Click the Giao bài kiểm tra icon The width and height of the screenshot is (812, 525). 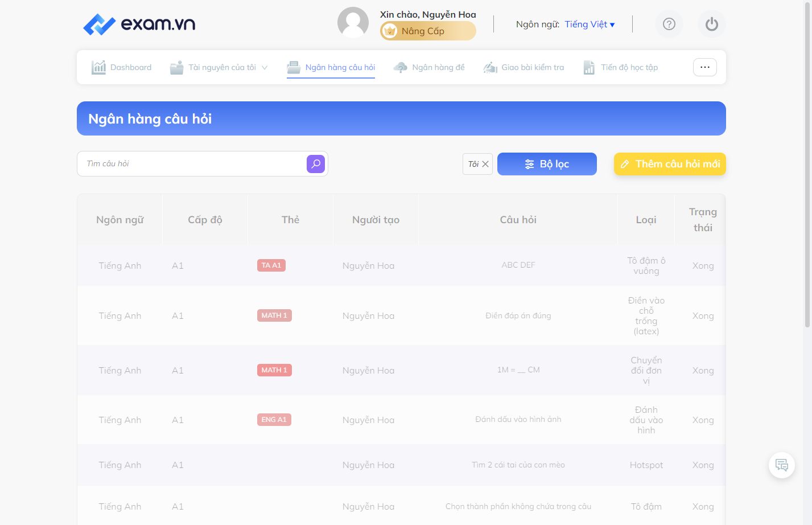(491, 67)
